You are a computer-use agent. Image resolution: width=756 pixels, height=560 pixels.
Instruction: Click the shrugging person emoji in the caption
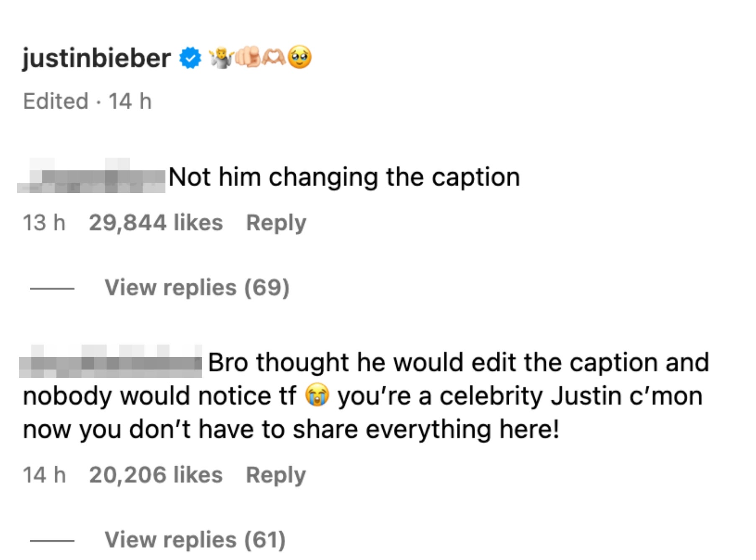coord(221,57)
